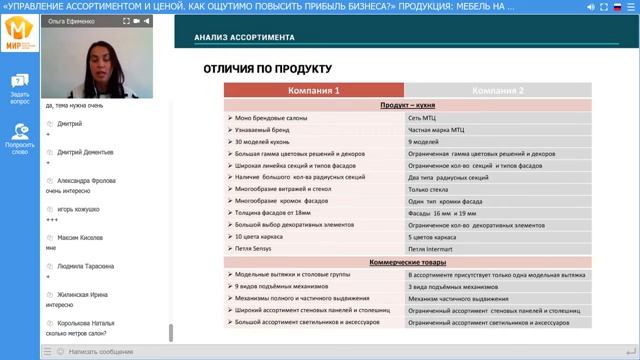Click the Коммерческие товары section heading
The width and height of the screenshot is (640, 360).
point(408,262)
